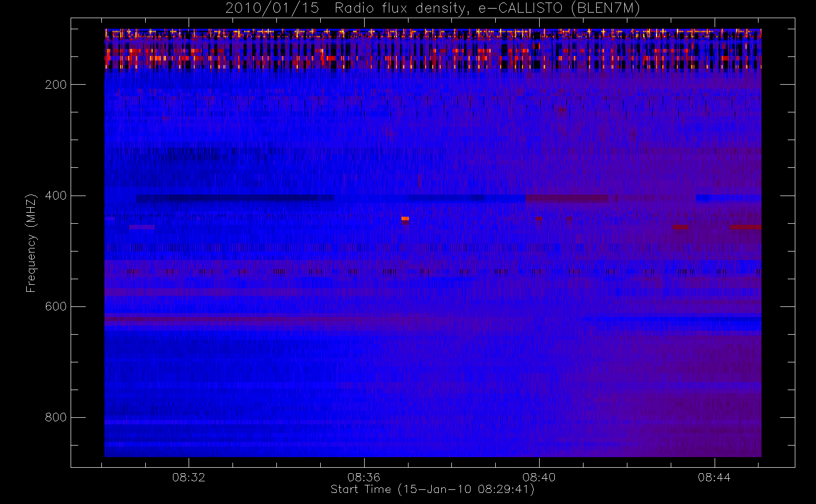Select the 200 frequency tick label

click(55, 85)
